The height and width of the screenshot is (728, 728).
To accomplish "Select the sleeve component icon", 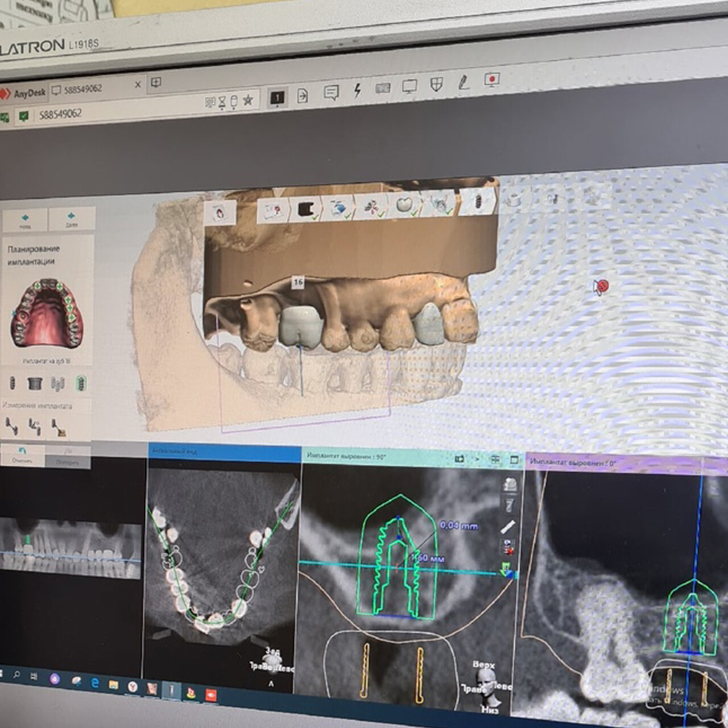I will [x=35, y=383].
